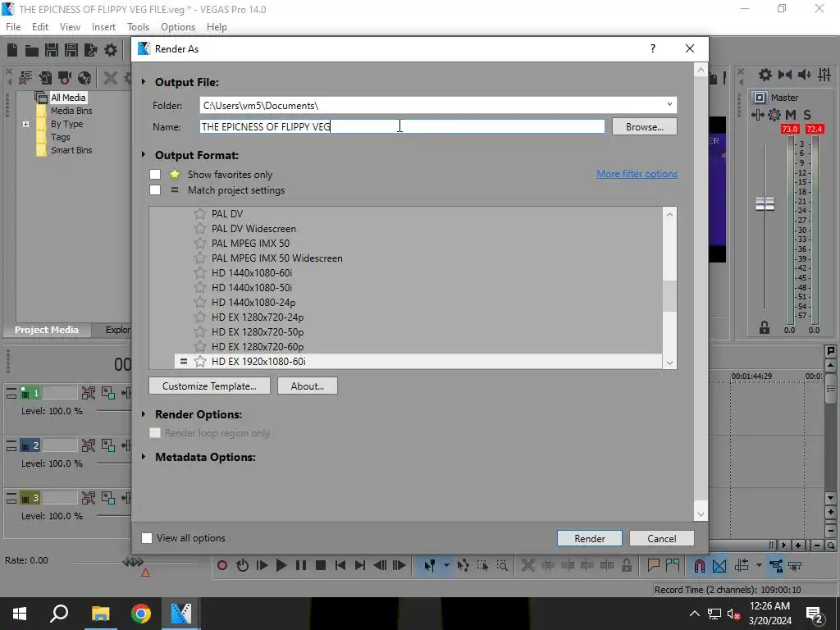This screenshot has height=630, width=840.
Task: Mute the Master bus with M button
Action: click(x=790, y=115)
